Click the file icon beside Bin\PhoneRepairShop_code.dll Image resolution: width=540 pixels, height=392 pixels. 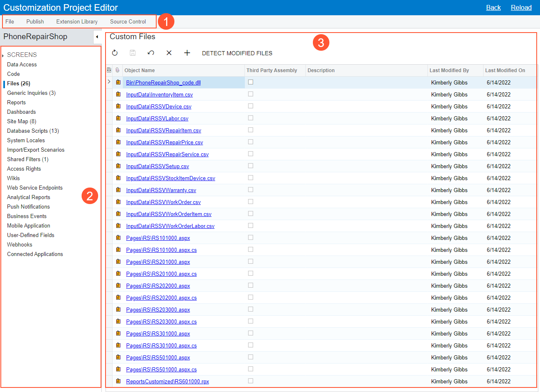point(118,82)
